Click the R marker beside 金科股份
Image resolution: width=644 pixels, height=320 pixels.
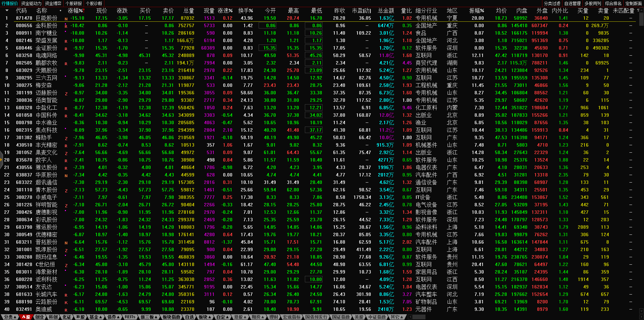click(x=66, y=26)
